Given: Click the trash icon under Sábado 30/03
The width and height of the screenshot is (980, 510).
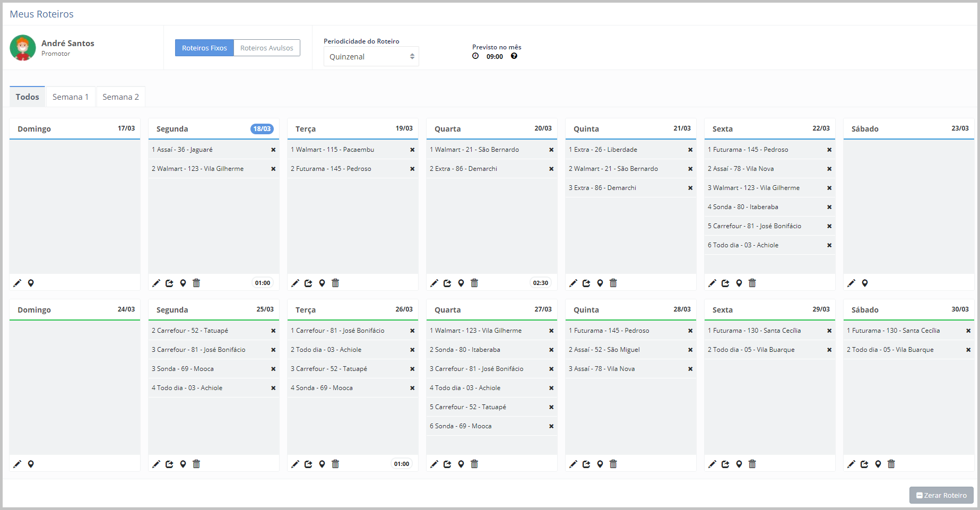Looking at the screenshot, I should [891, 464].
